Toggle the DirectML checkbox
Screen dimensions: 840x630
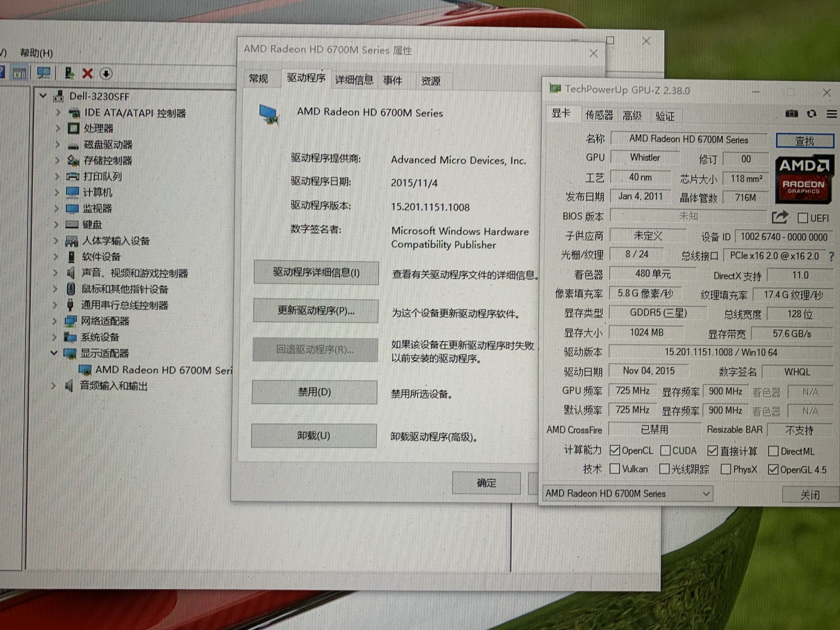773,451
